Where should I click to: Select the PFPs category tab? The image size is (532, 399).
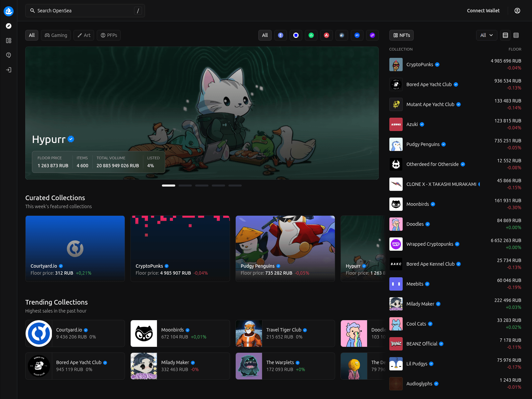109,35
